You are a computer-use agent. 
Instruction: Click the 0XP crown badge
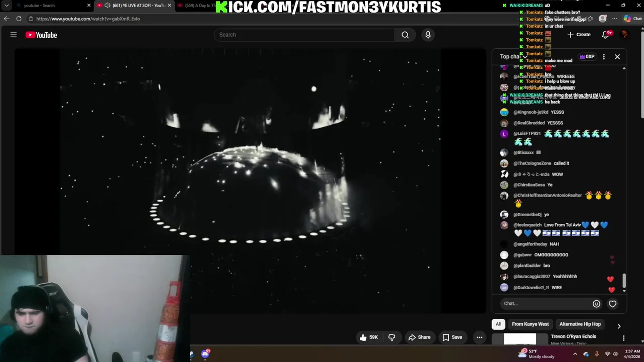coord(588,57)
